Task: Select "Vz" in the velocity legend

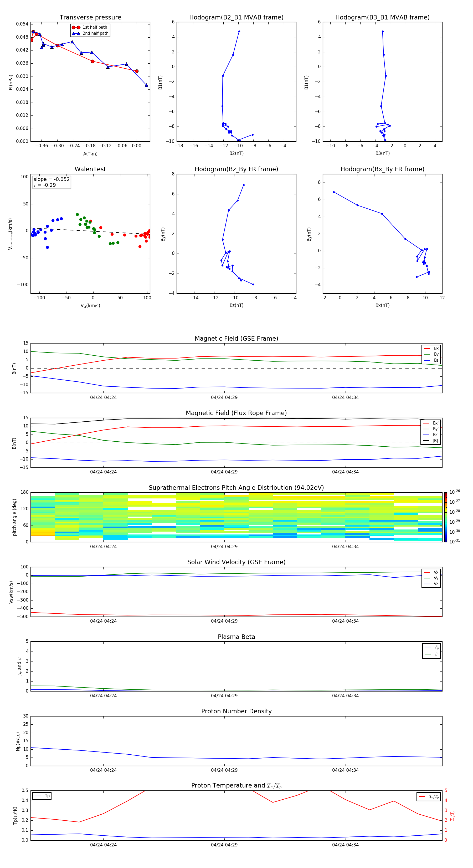Action: pyautogui.click(x=431, y=584)
